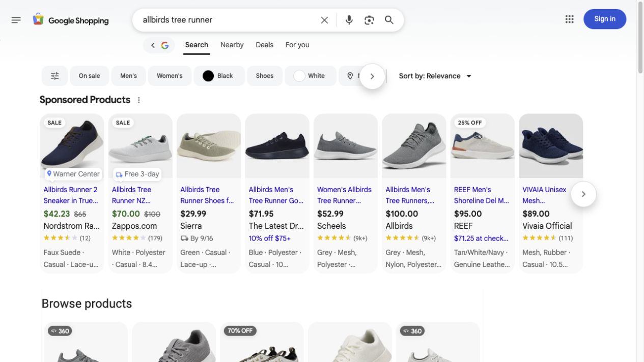Open Allbirds Tree Runner NZ listing
This screenshot has height=362, width=644.
pos(132,195)
